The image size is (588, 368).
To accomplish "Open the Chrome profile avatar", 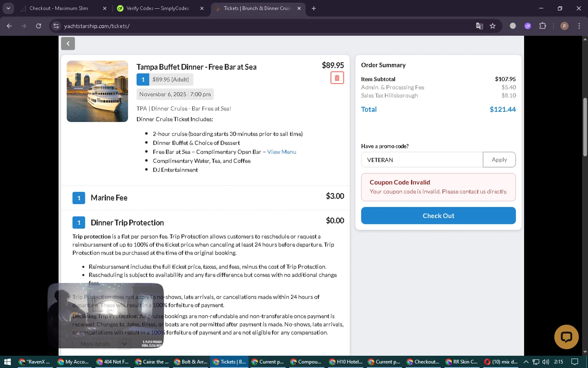I will [x=564, y=26].
